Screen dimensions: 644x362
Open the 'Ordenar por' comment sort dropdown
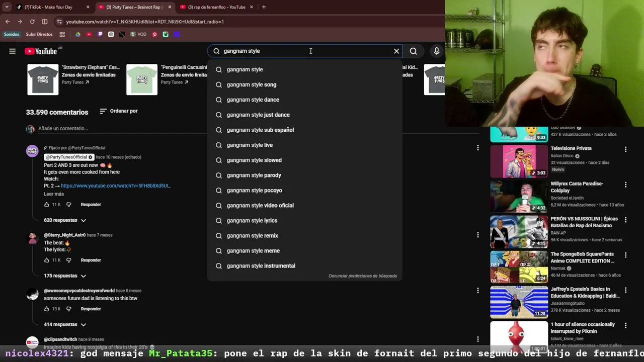tap(118, 111)
